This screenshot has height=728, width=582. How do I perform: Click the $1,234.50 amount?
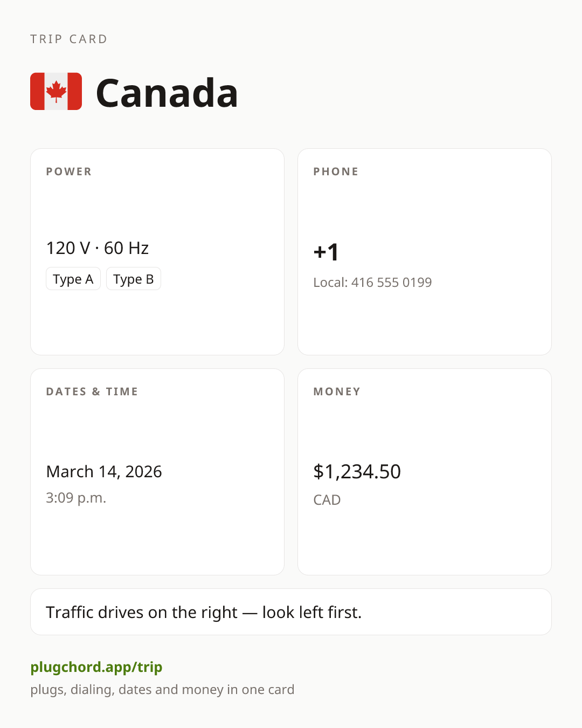coord(357,471)
